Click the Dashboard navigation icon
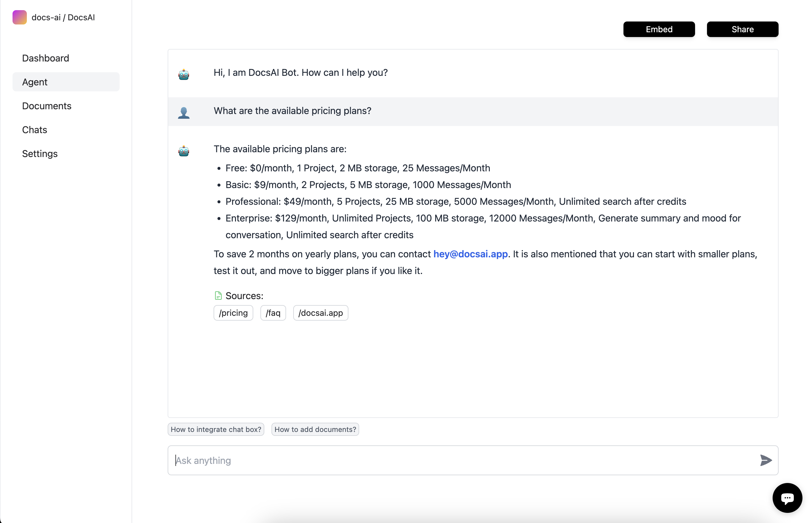The height and width of the screenshot is (523, 812). coord(46,57)
